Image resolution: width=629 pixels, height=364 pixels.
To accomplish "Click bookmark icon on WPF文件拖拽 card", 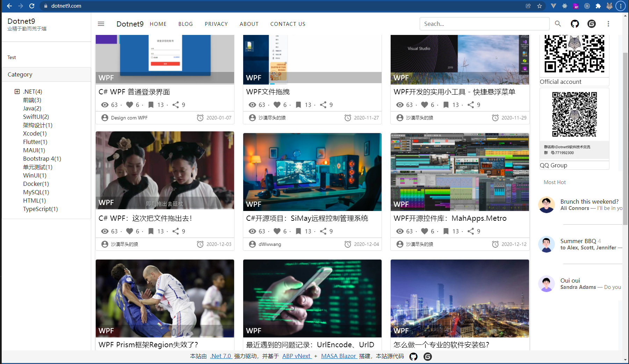I will pos(298,105).
